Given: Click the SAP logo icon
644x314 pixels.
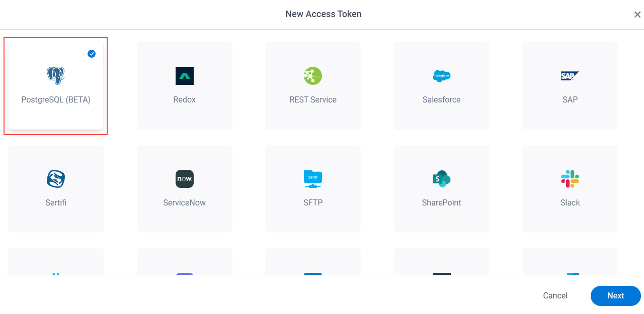Looking at the screenshot, I should coord(570,76).
